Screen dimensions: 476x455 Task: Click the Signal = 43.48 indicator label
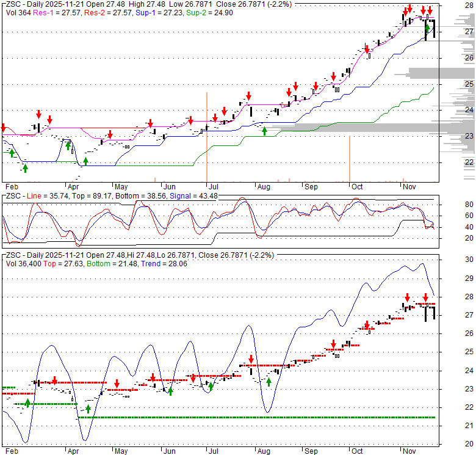(x=194, y=195)
